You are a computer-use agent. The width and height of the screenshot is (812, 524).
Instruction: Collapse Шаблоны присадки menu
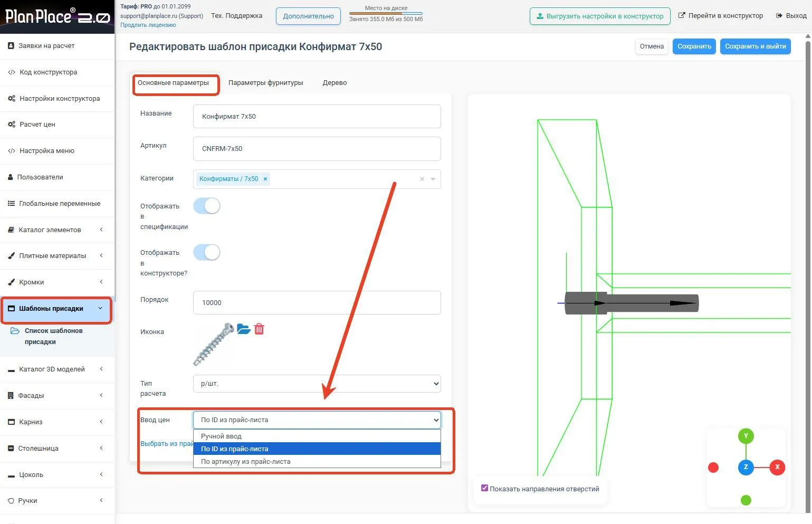(x=56, y=309)
